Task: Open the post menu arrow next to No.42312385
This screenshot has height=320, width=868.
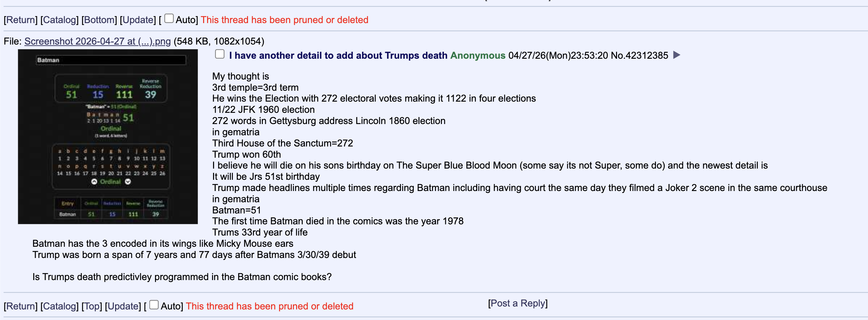Action: pos(676,55)
